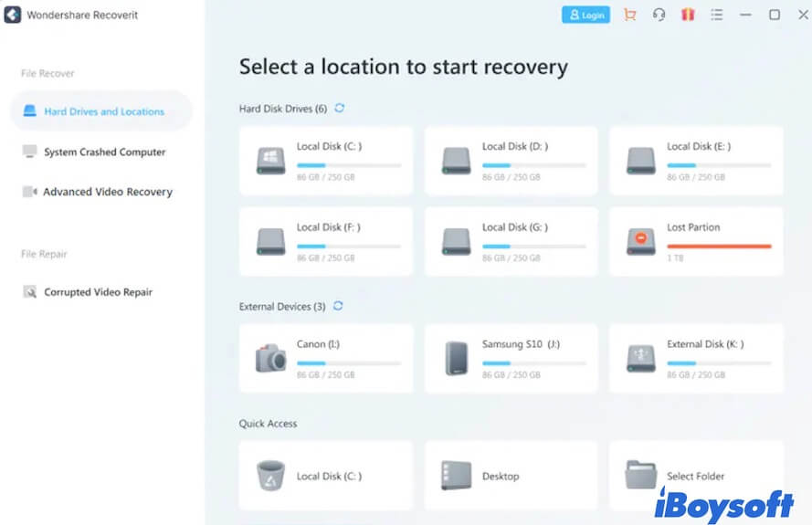This screenshot has height=525, width=812.
Task: Click the External Disk (K: ) usage bar
Action: (x=720, y=363)
